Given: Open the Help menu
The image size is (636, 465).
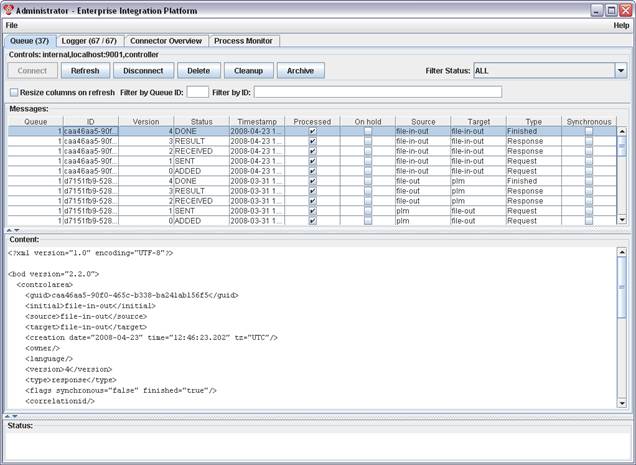Looking at the screenshot, I should pos(621,25).
